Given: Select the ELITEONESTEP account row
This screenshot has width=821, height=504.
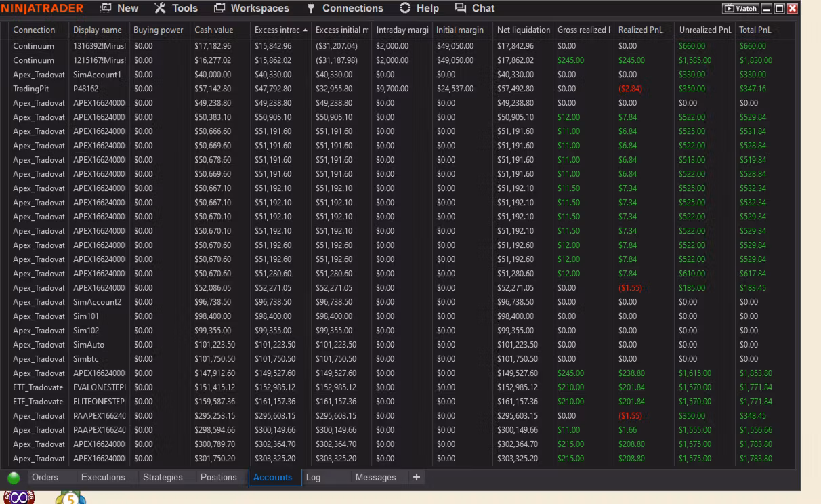Looking at the screenshot, I should point(97,402).
